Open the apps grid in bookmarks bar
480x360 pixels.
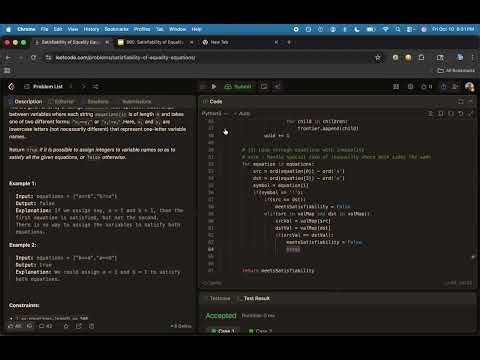[7, 70]
